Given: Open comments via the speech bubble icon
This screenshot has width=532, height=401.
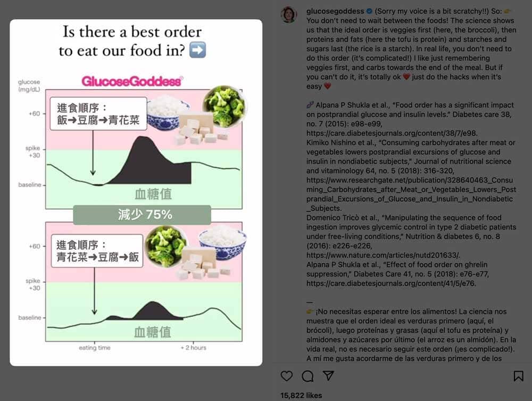Looking at the screenshot, I should pos(307,376).
